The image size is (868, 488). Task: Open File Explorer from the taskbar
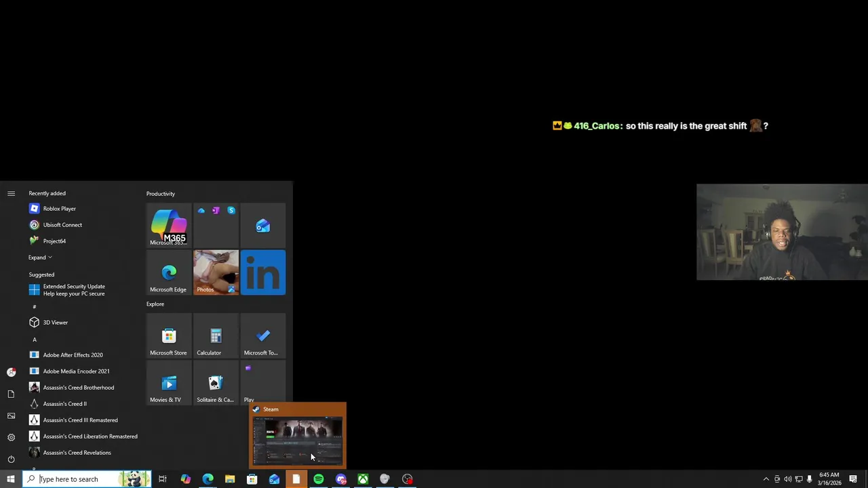230,479
